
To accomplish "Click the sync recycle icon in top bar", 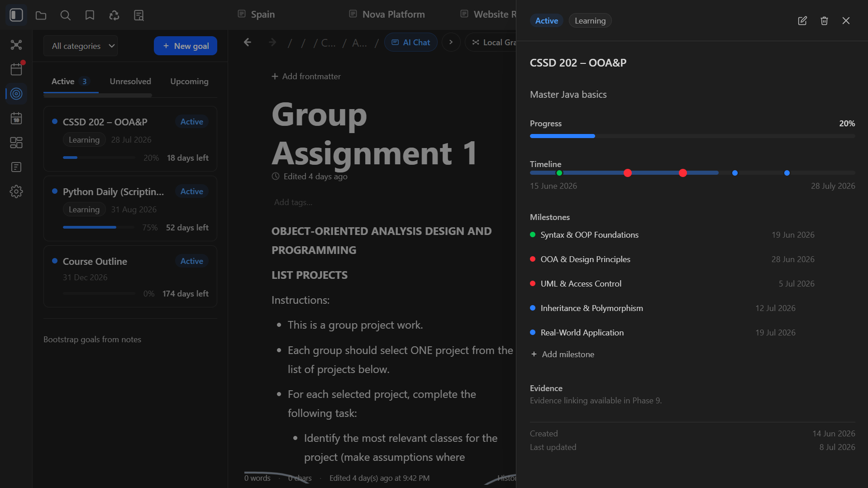I will point(114,15).
